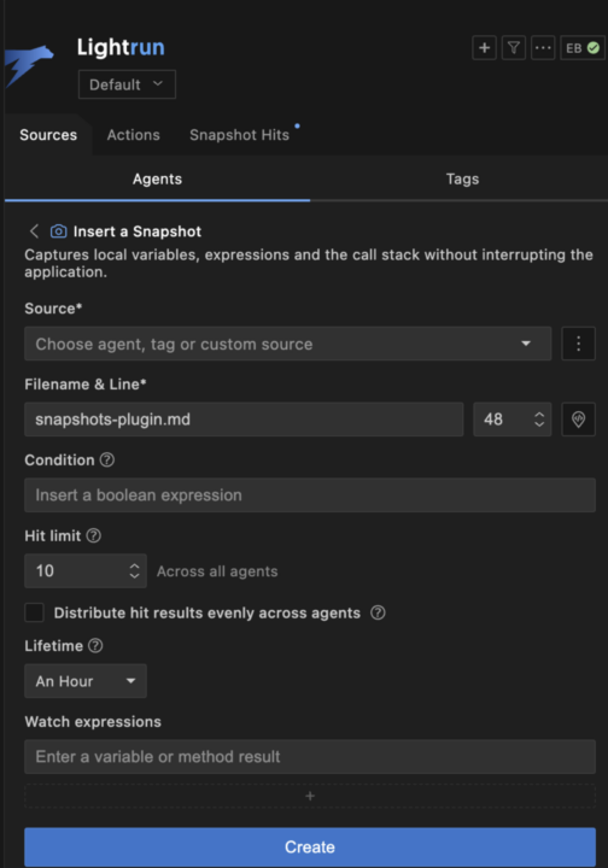The image size is (608, 868).
Task: Add another watch expression with plus row
Action: point(309,796)
